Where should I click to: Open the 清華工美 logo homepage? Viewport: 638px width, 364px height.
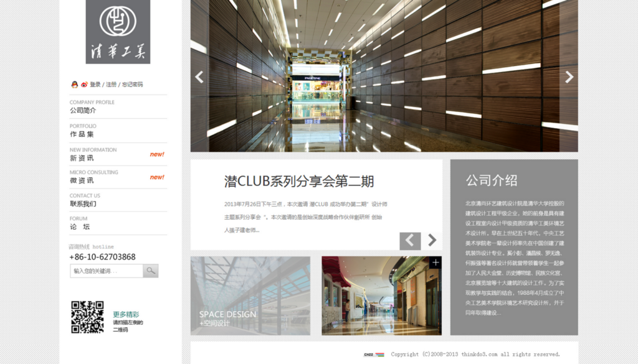(x=118, y=32)
